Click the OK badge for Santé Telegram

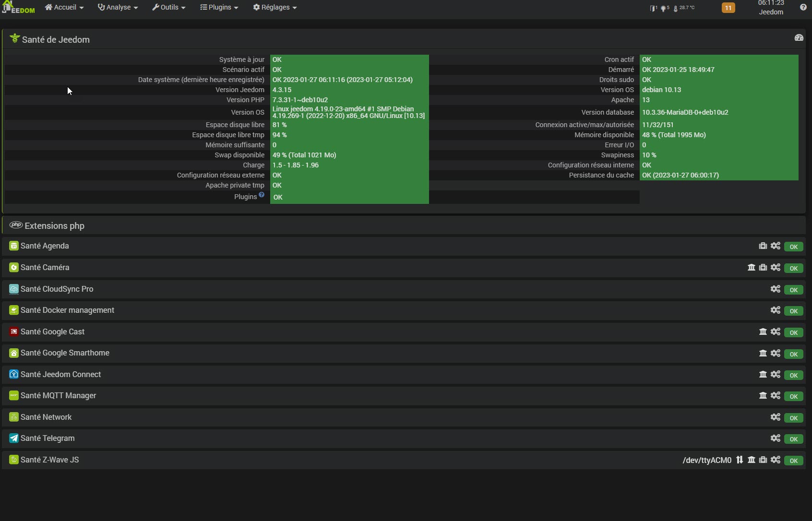click(794, 439)
